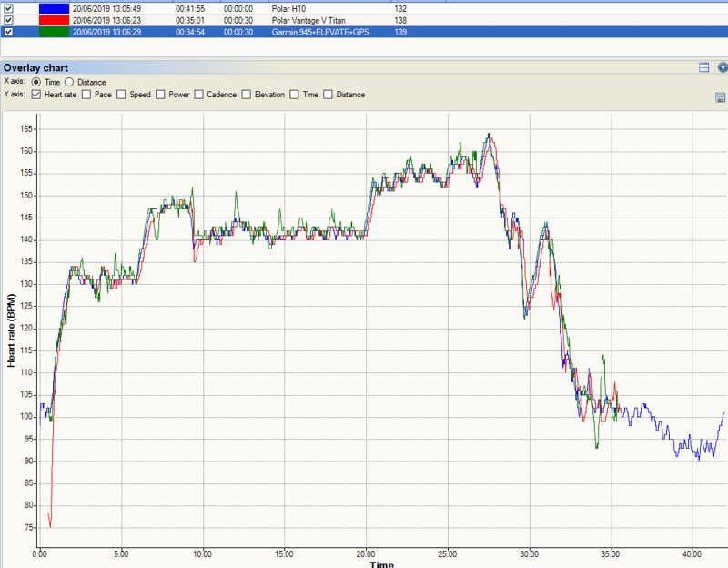Image resolution: width=728 pixels, height=568 pixels.
Task: Enable the Power Y axis checkbox
Action: [160, 95]
